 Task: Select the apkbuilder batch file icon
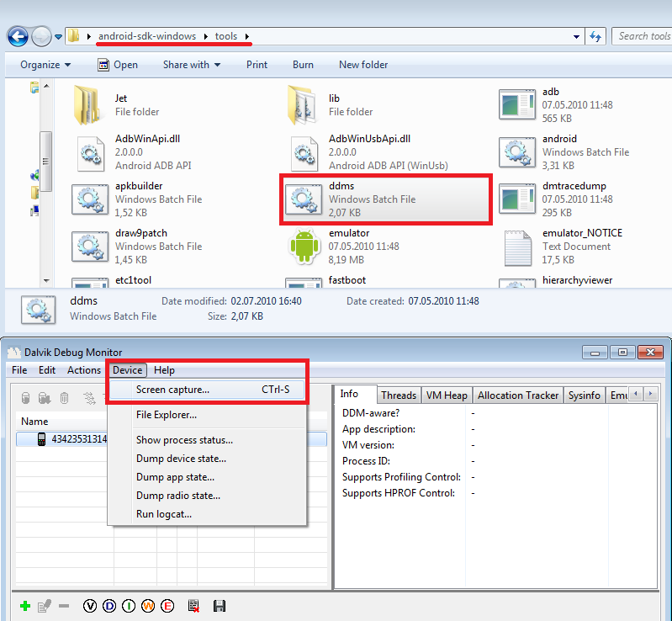(89, 199)
